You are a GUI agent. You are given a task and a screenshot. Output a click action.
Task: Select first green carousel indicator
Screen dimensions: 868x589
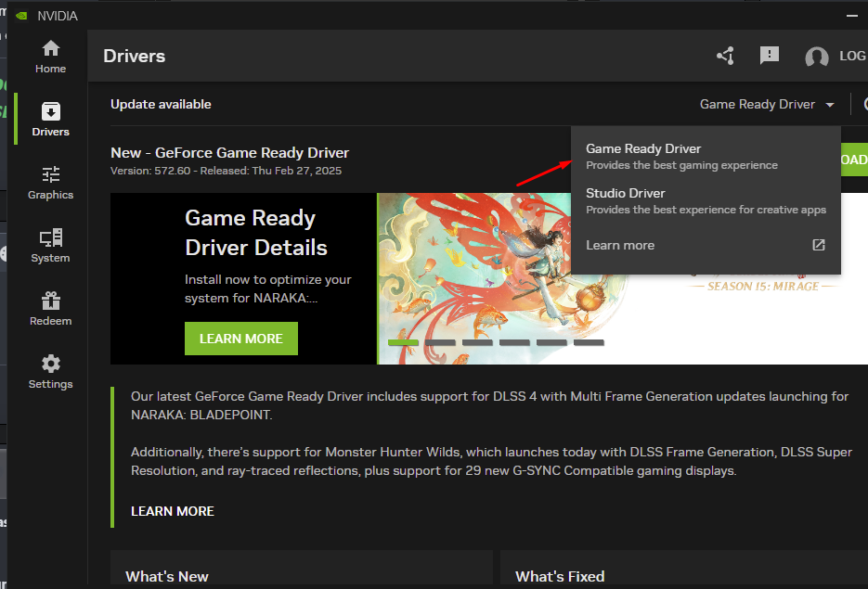click(403, 342)
